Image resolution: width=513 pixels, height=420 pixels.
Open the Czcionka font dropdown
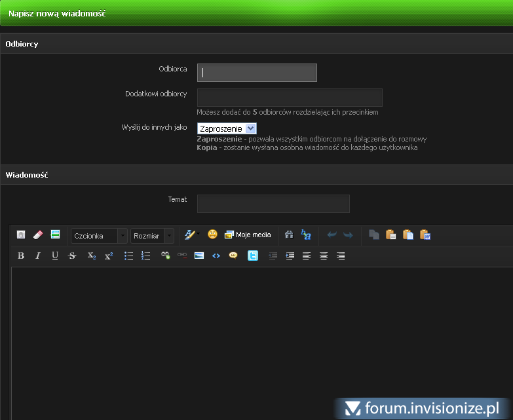click(x=99, y=236)
